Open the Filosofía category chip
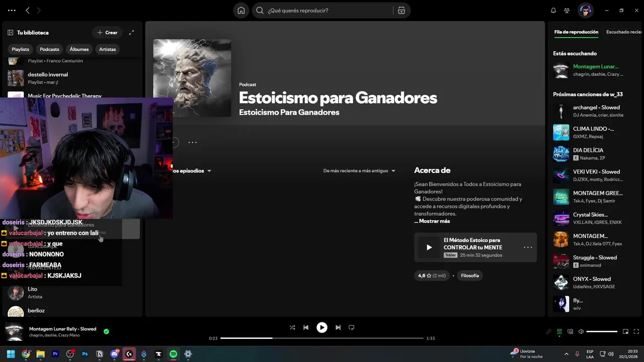Screen dimensions: 644x362 pos(470,276)
